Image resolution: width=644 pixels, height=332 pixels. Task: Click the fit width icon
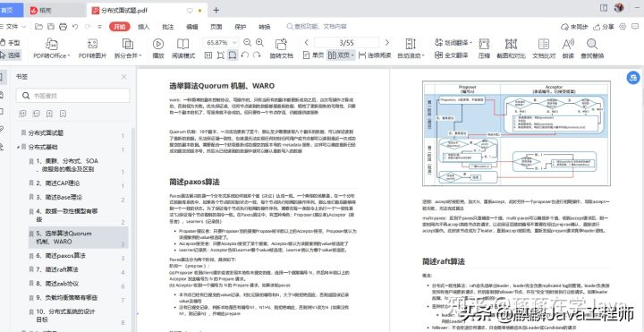tap(233, 55)
